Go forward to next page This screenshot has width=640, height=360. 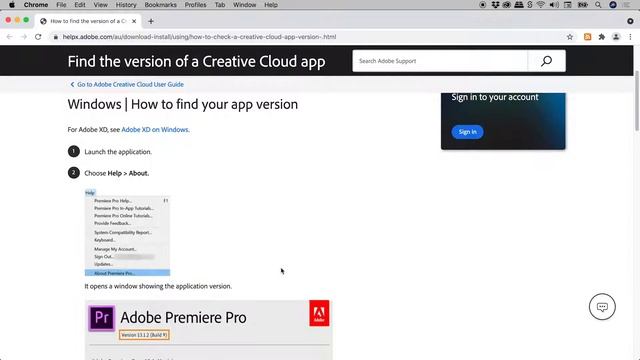pyautogui.click(x=24, y=37)
